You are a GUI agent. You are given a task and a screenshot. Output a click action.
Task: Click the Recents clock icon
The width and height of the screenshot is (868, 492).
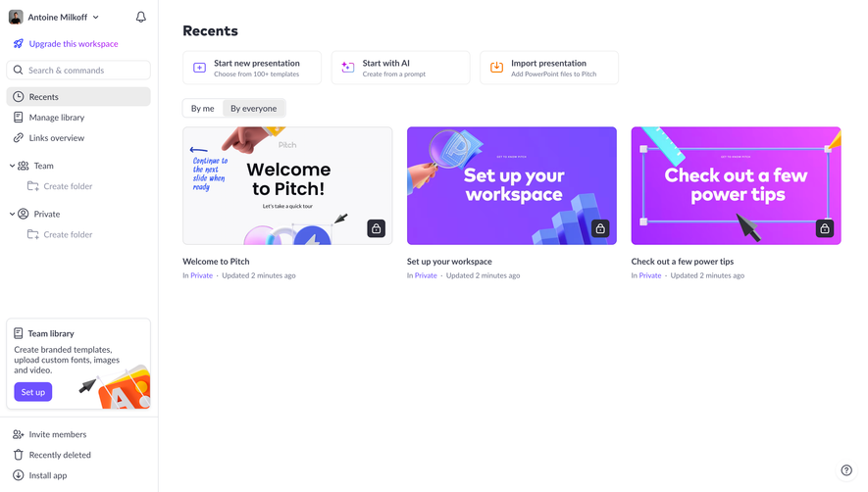tap(19, 97)
